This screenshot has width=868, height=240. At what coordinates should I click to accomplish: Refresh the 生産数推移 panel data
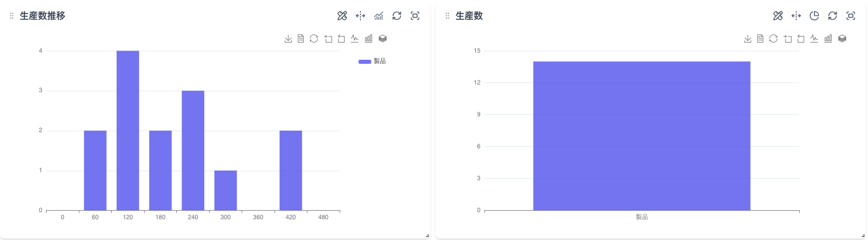click(x=397, y=16)
